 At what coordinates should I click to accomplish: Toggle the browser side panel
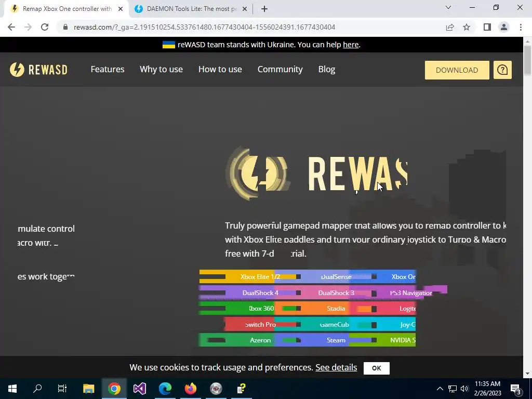(487, 27)
